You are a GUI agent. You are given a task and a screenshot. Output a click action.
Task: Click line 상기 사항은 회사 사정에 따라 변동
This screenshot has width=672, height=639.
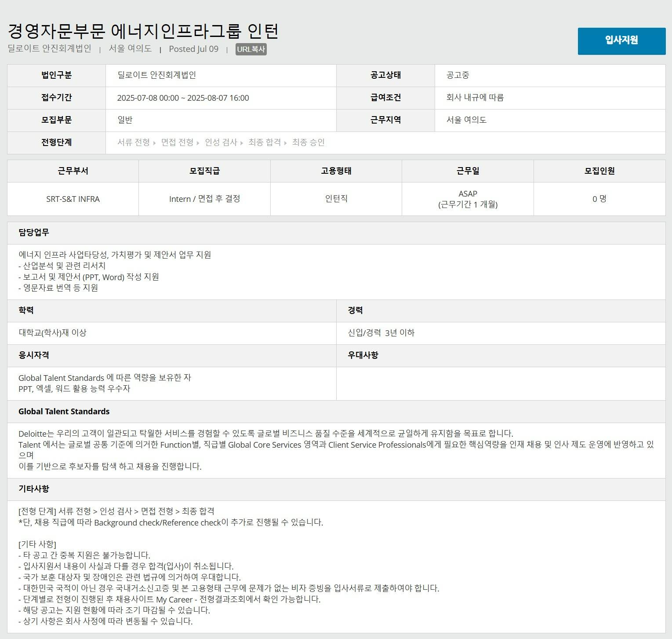click(x=105, y=621)
